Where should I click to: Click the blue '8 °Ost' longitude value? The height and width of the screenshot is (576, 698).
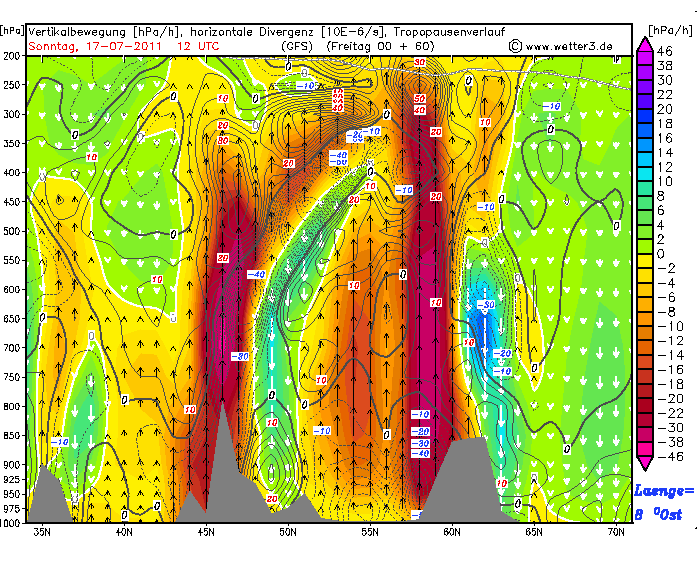(x=658, y=515)
